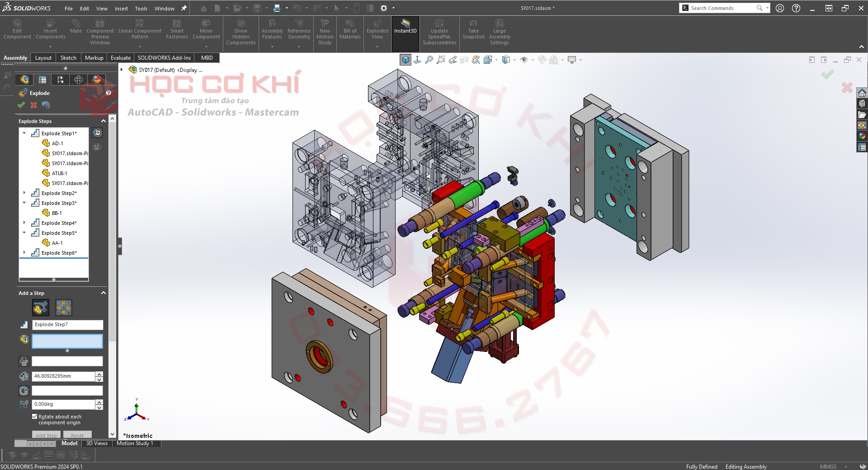The image size is (868, 470).
Task: Open Reference Geometry tool
Action: coord(299,30)
